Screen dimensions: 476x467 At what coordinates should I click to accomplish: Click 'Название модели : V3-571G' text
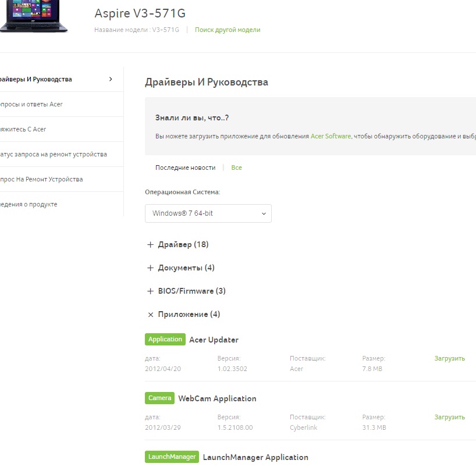pos(137,30)
